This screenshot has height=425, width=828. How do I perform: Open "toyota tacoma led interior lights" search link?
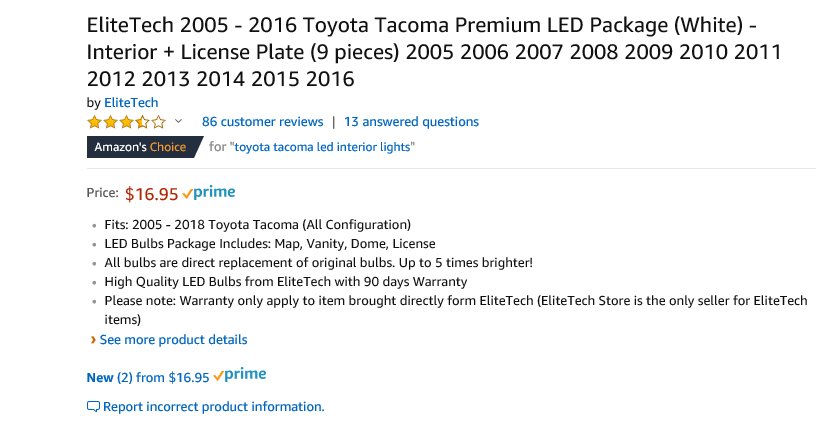322,147
